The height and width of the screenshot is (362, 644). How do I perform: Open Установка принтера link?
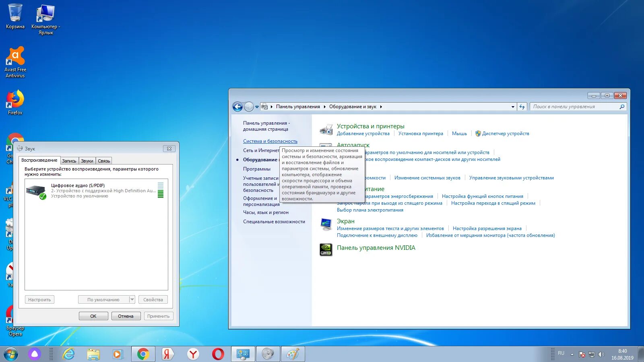[x=421, y=134]
